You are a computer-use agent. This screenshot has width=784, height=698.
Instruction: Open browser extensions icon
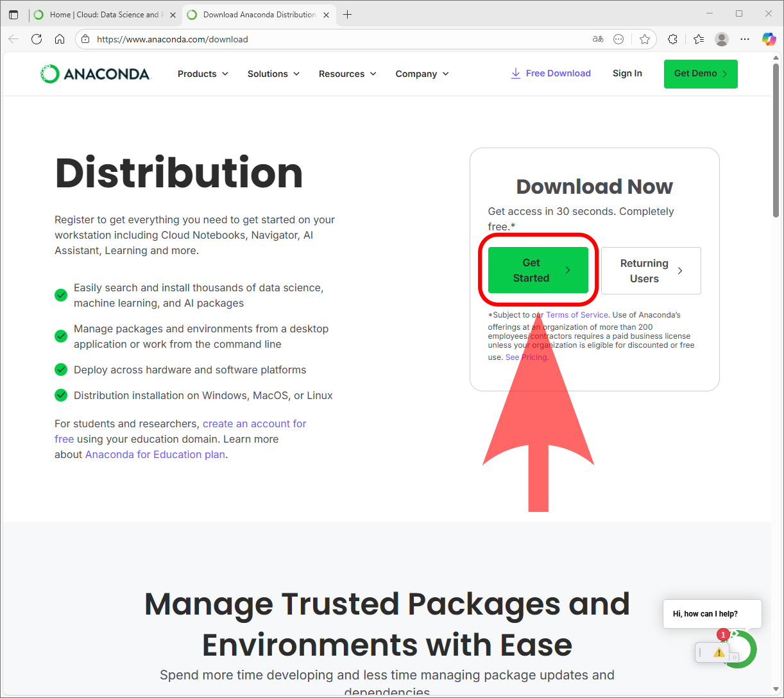tap(672, 39)
